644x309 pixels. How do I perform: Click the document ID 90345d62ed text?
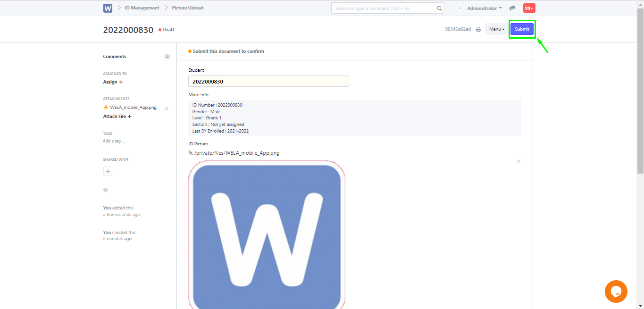458,29
